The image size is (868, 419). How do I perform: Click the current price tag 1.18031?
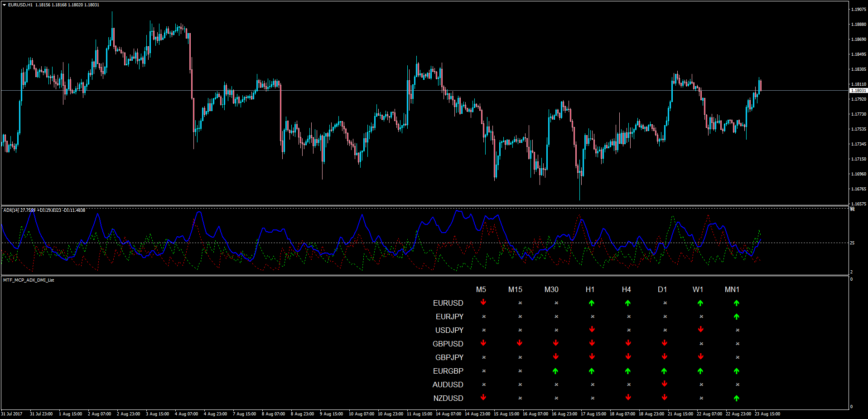click(x=858, y=91)
